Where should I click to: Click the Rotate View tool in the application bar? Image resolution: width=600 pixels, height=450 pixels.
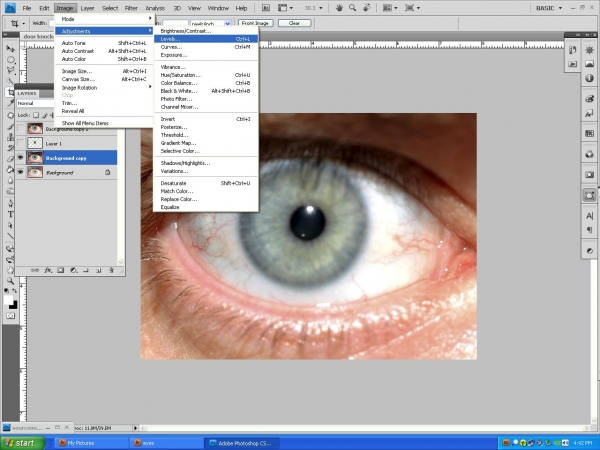point(366,8)
